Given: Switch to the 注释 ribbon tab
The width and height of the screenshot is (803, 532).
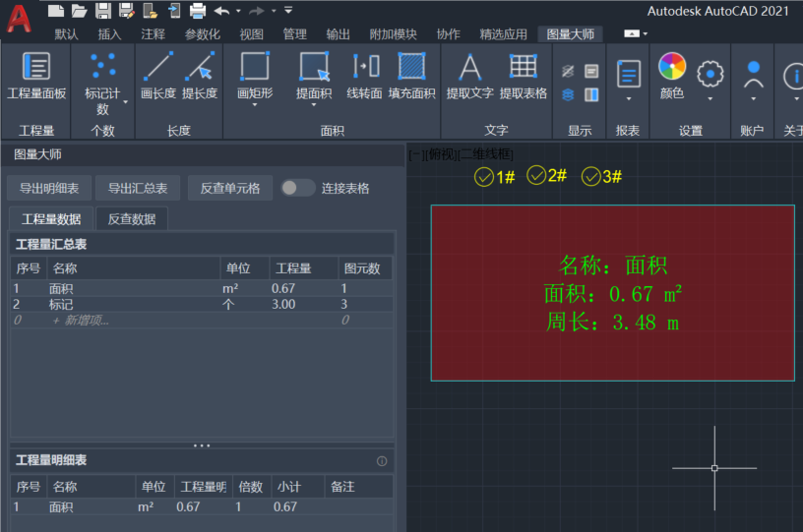Looking at the screenshot, I should click(154, 34).
